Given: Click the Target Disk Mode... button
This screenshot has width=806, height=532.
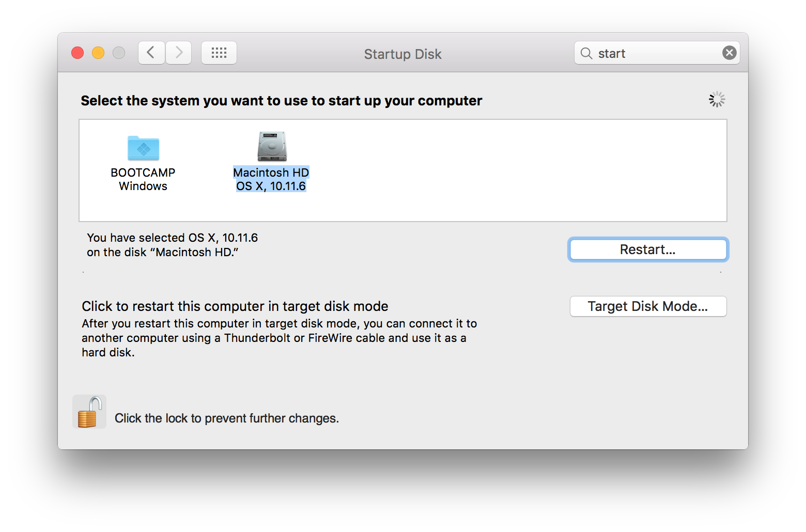Looking at the screenshot, I should tap(648, 306).
